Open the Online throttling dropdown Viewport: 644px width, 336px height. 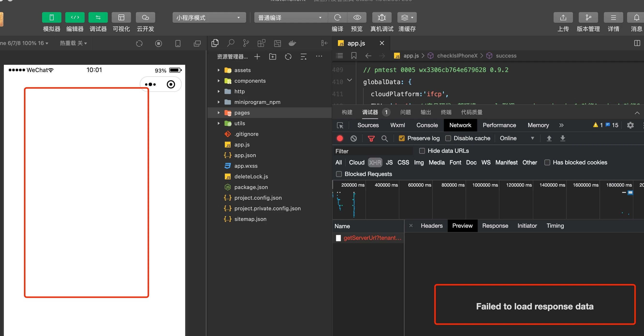pos(517,138)
